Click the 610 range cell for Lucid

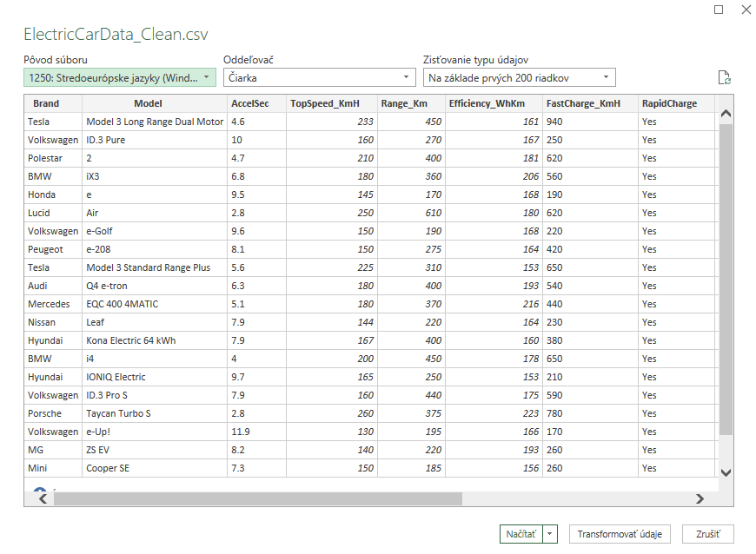tap(411, 213)
